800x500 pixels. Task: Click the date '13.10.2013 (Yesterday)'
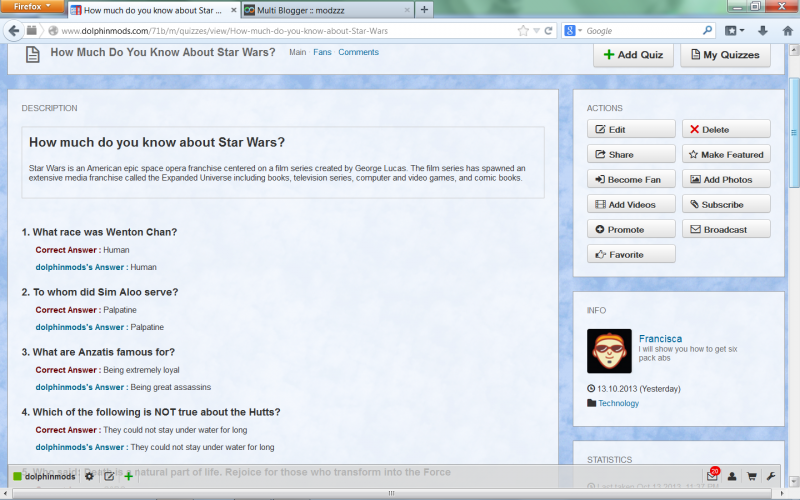639,389
